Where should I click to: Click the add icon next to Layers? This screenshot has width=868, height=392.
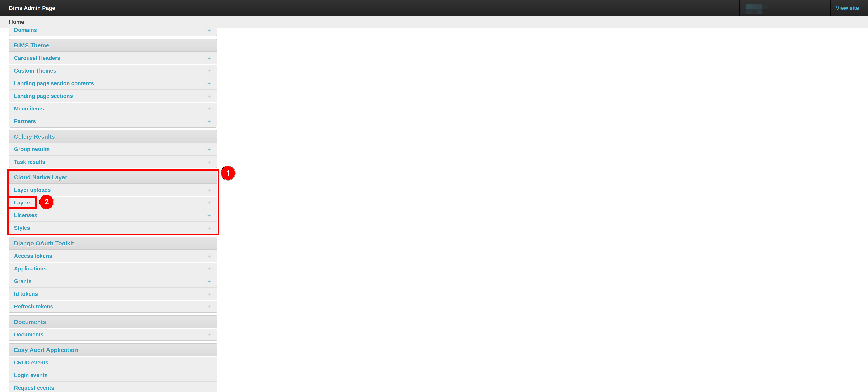point(209,202)
